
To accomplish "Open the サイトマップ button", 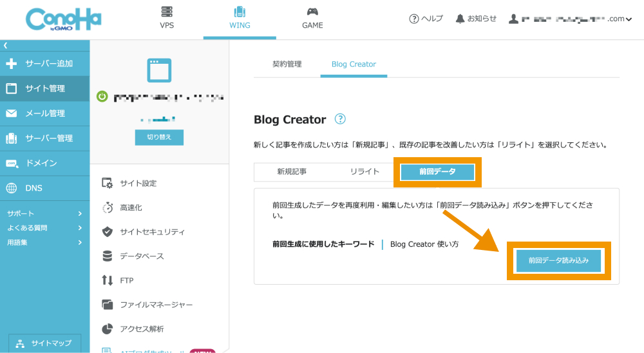I will [44, 343].
